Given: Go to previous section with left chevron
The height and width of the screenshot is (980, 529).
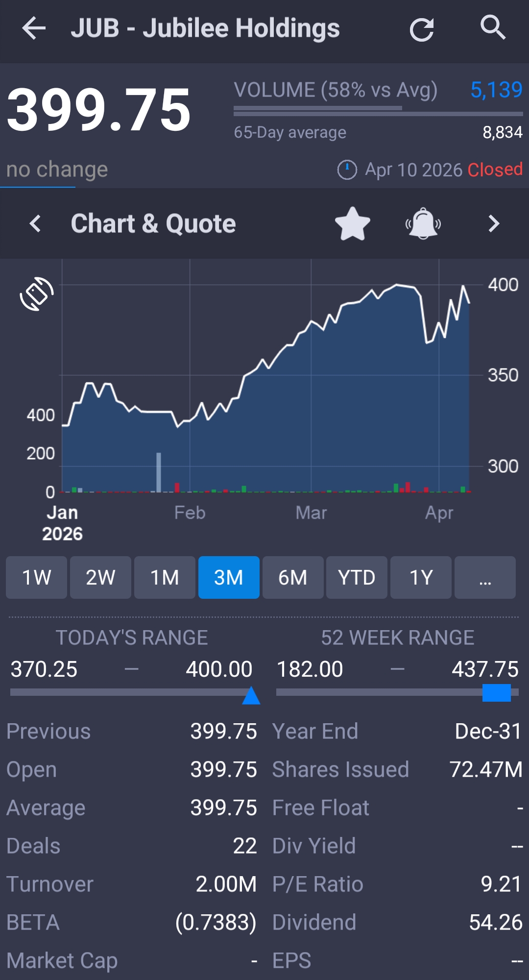Looking at the screenshot, I should 35,224.
